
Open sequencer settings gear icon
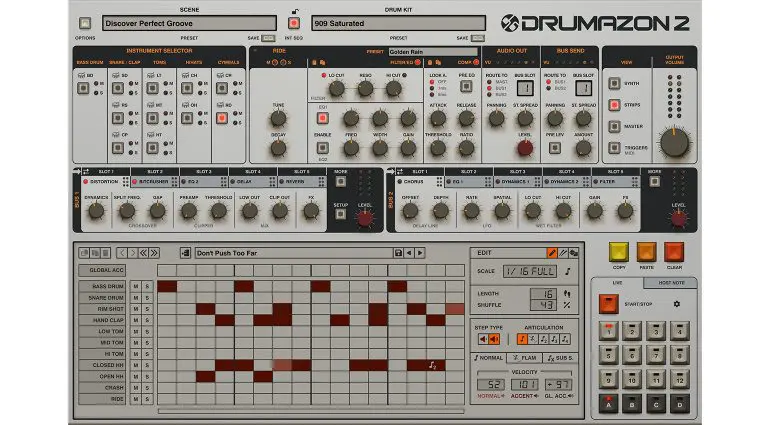pos(675,303)
